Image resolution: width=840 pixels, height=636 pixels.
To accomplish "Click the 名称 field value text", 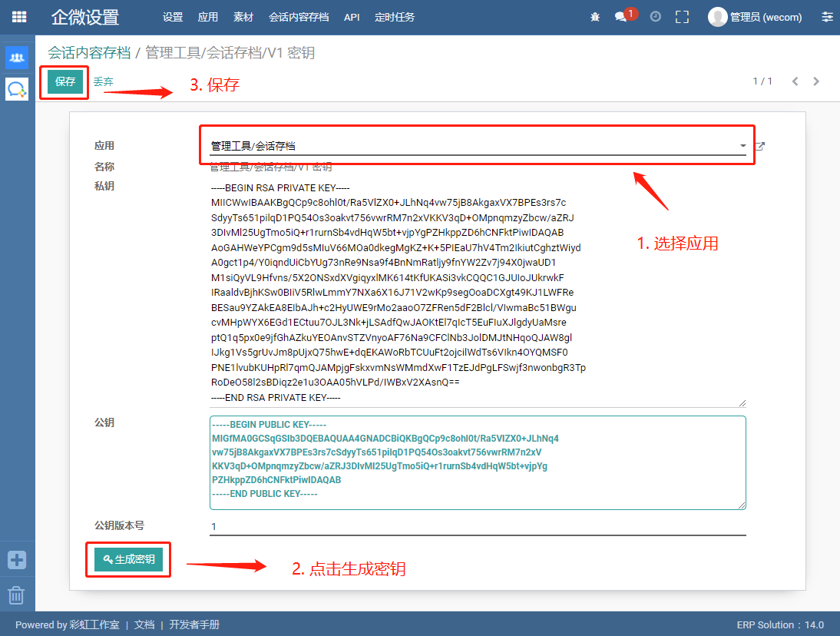I will tap(271, 167).
